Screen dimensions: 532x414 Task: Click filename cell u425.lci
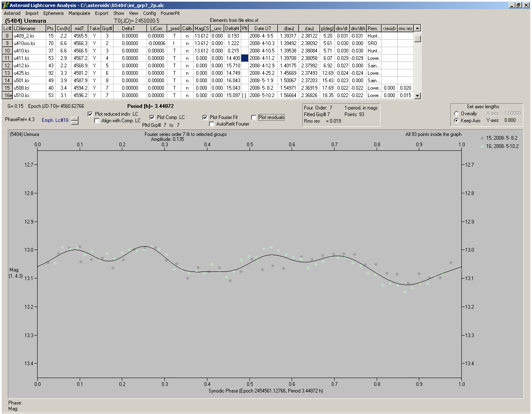(x=29, y=73)
